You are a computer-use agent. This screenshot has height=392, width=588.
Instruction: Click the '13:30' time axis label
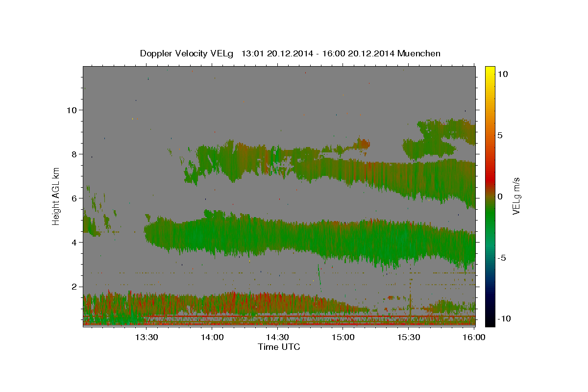click(146, 337)
